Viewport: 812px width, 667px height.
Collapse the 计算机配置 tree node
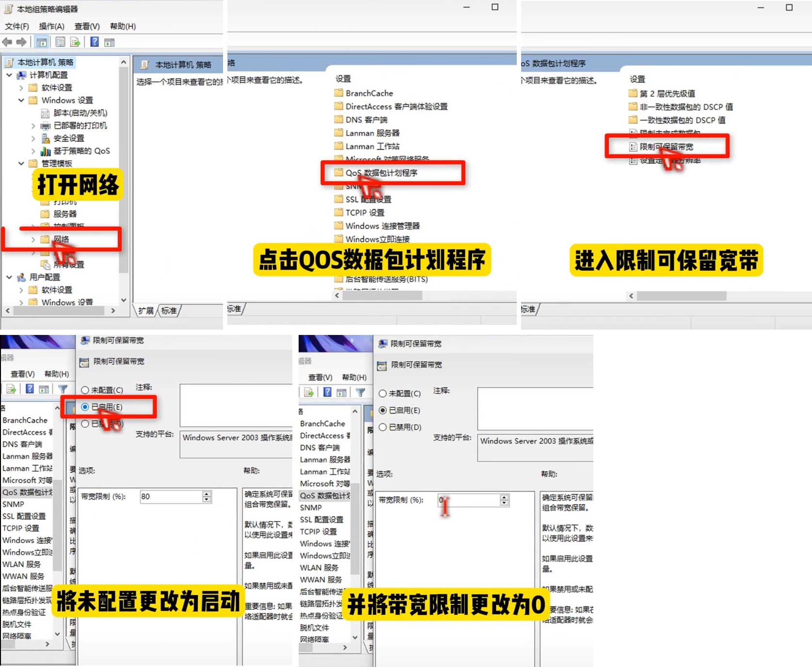[x=9, y=75]
